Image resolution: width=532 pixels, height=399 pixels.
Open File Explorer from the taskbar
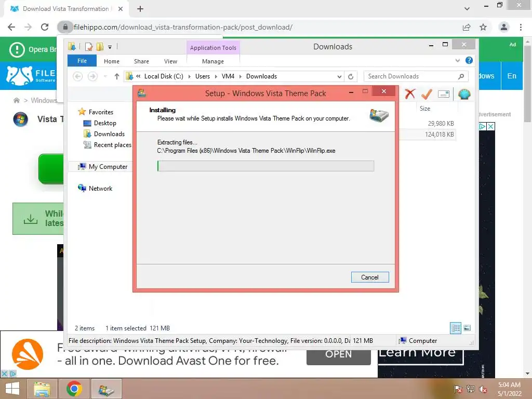coord(42,389)
